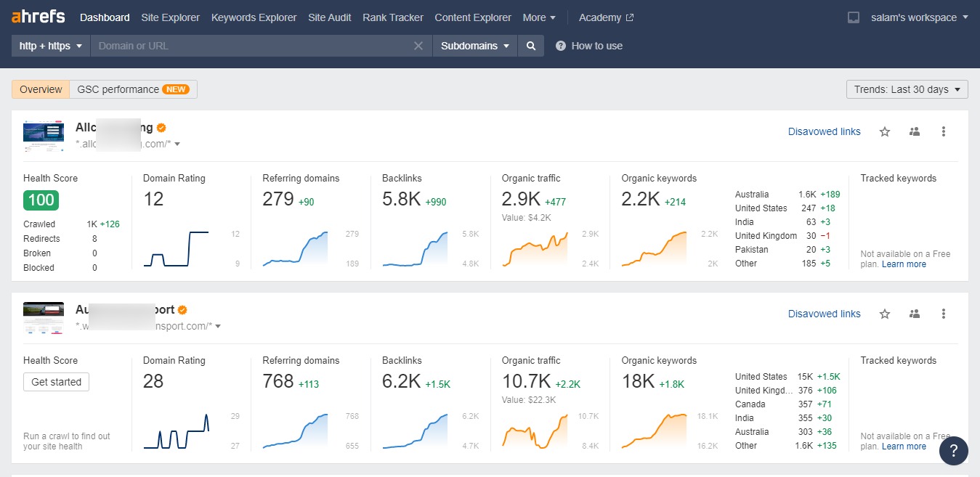Clear the Domain or URL field

[x=418, y=46]
